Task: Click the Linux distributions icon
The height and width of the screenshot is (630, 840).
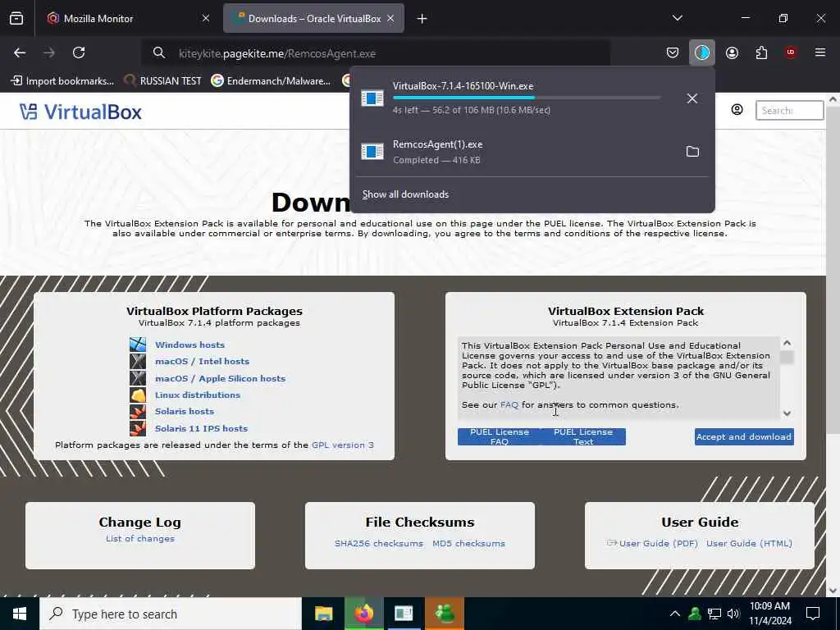Action: (x=138, y=395)
